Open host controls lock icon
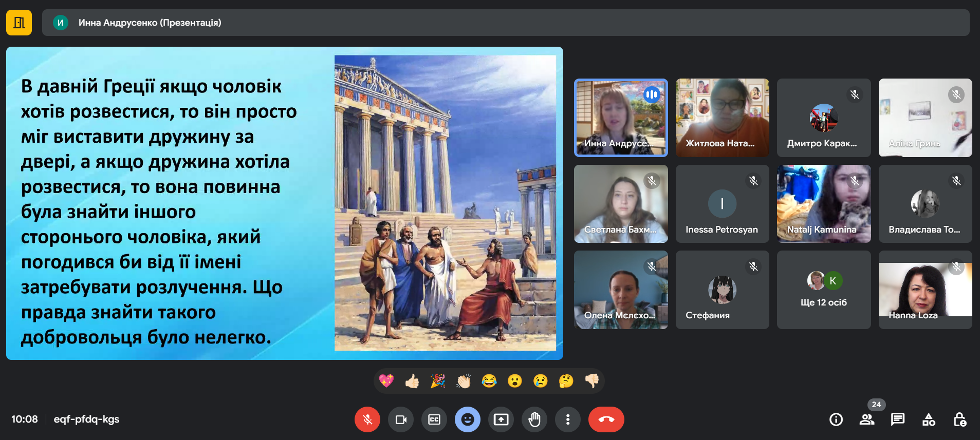Viewport: 980px width, 440px height. (959, 419)
